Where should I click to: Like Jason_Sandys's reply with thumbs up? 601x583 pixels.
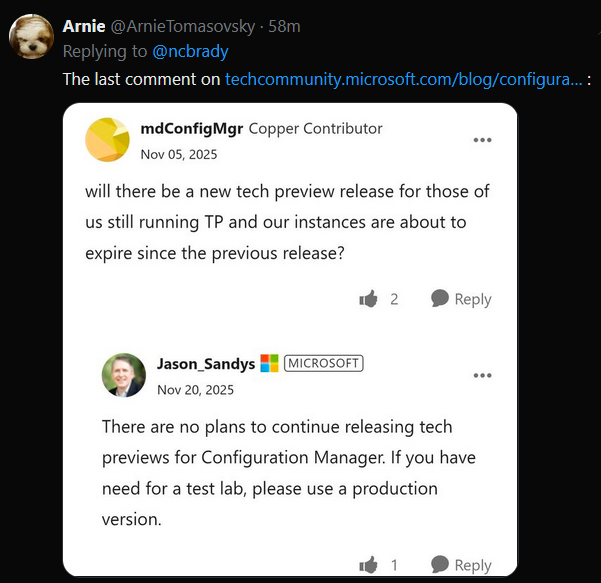pyautogui.click(x=367, y=565)
